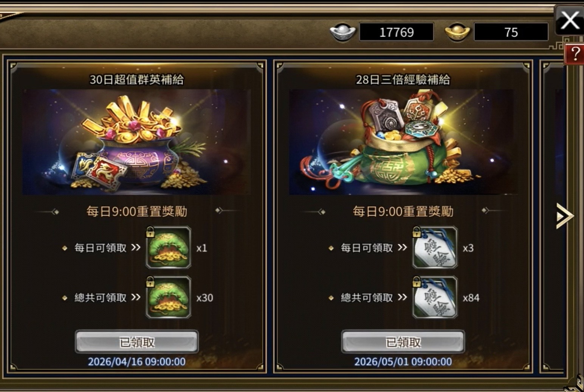Click the right arrow to see more packs
The height and width of the screenshot is (392, 584).
point(565,216)
